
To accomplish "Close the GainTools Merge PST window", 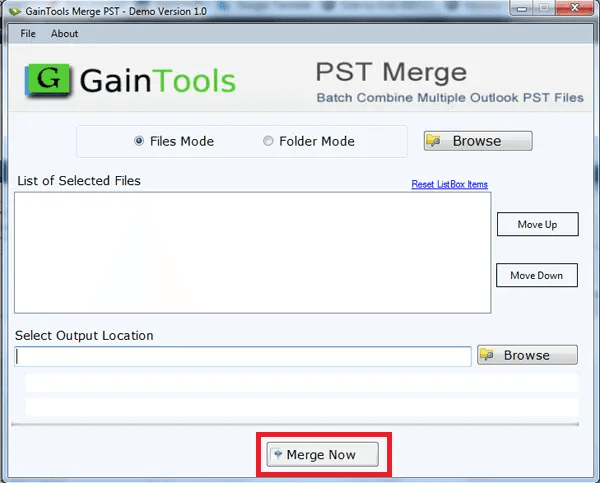I will (x=574, y=8).
